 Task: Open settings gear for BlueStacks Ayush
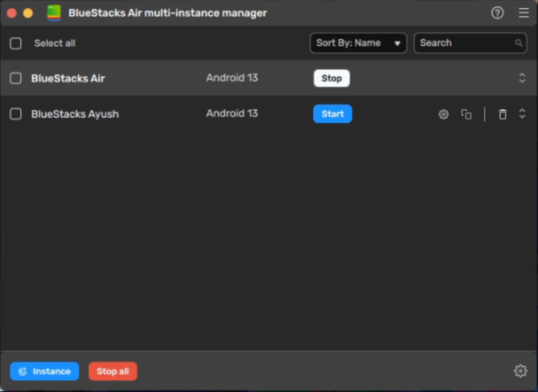[x=443, y=114]
